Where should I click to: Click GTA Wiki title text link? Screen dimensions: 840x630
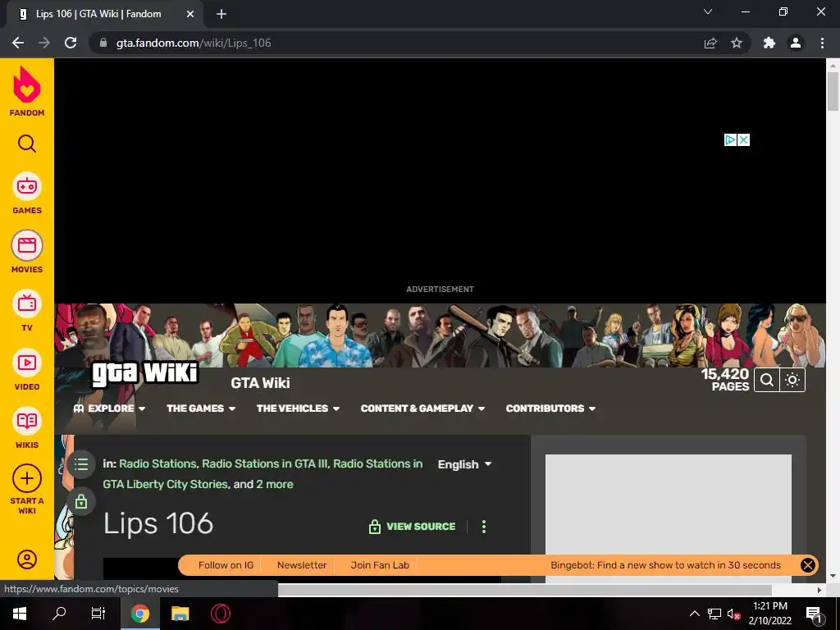260,383
